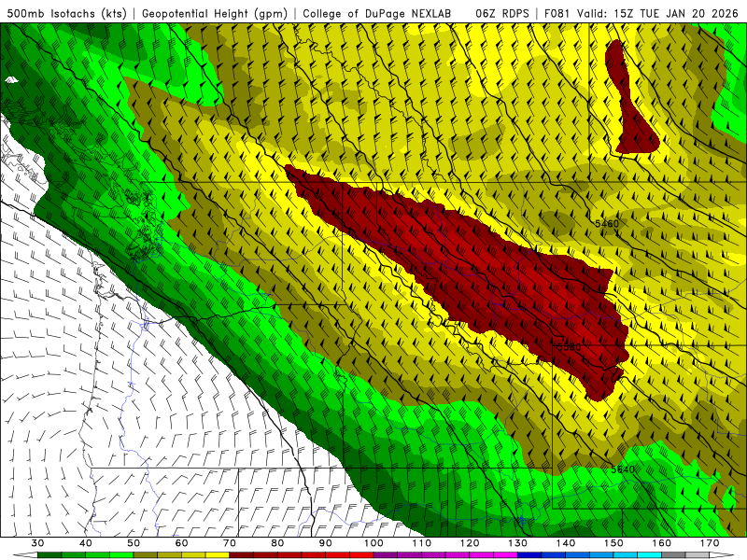Click the 160 knot color scale label
Image resolution: width=747 pixels, height=560 pixels.
tap(662, 543)
